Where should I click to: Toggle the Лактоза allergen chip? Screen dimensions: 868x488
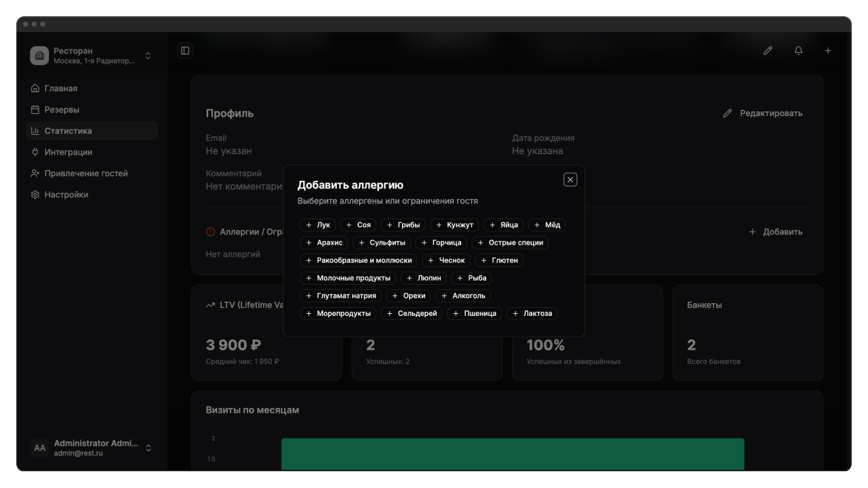pyautogui.click(x=532, y=313)
